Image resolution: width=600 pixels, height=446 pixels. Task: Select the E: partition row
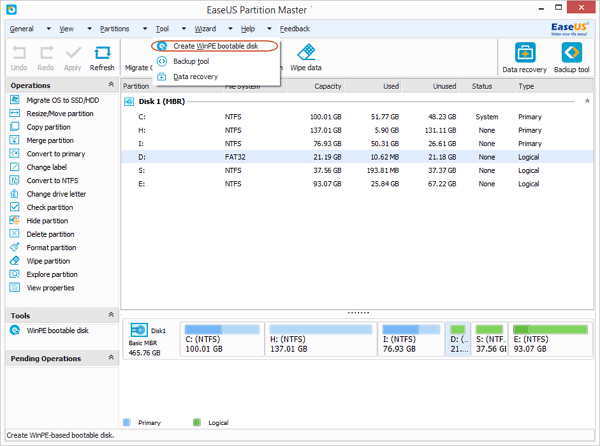tap(357, 184)
